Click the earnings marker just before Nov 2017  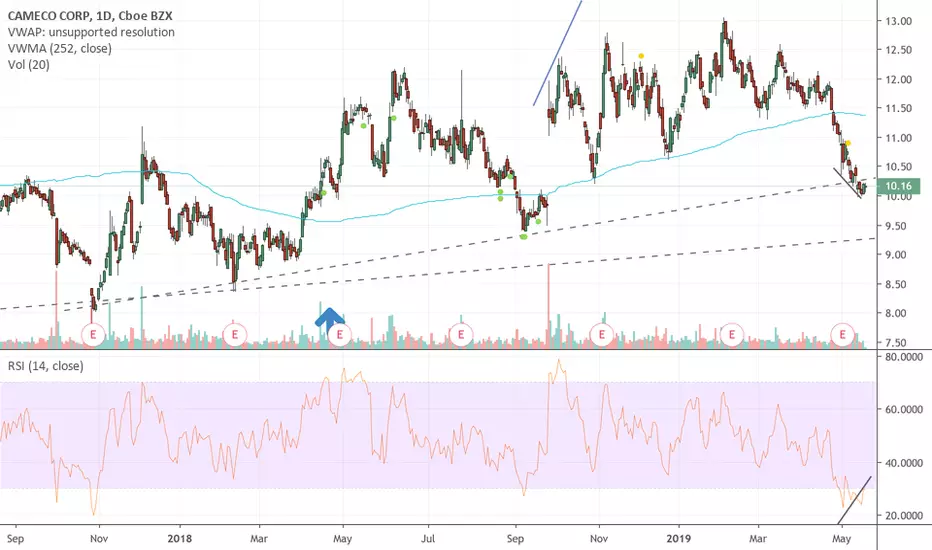(93, 335)
